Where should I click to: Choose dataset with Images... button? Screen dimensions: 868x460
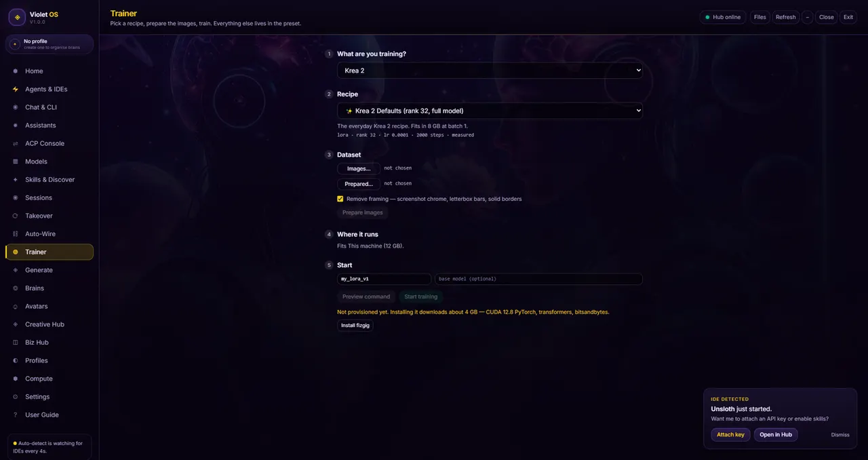click(x=359, y=168)
